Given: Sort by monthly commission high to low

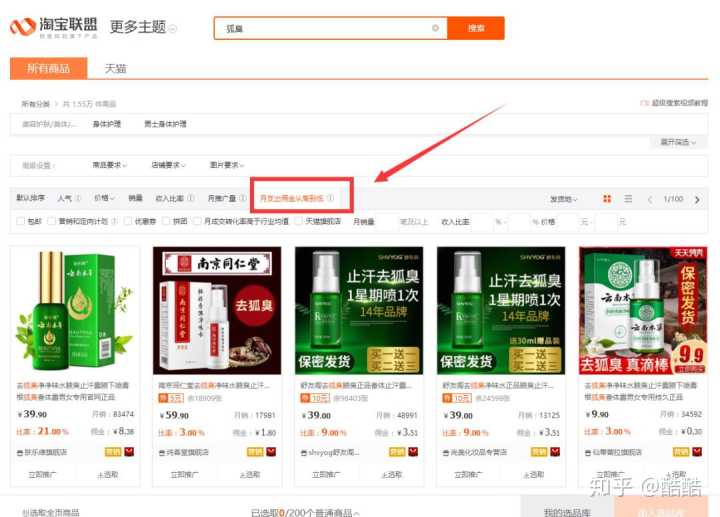Looking at the screenshot, I should 292,198.
